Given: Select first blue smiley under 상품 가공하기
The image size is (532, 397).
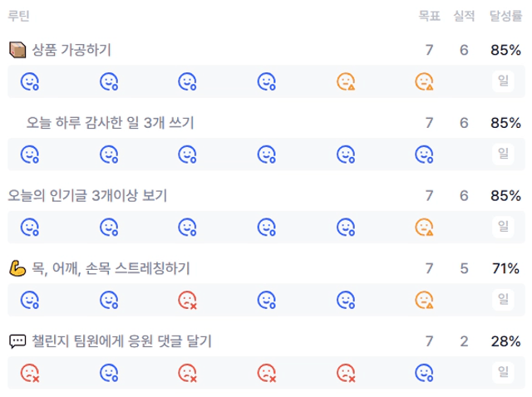Looking at the screenshot, I should pos(30,81).
